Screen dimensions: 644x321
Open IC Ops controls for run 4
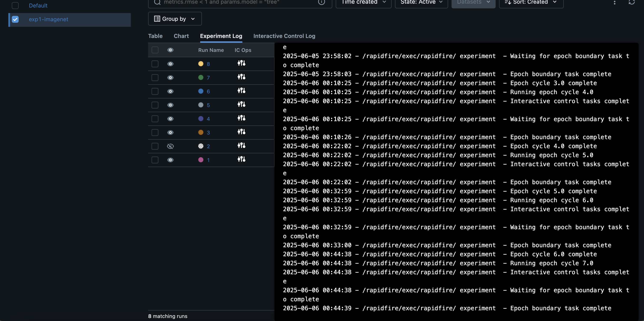tap(241, 118)
